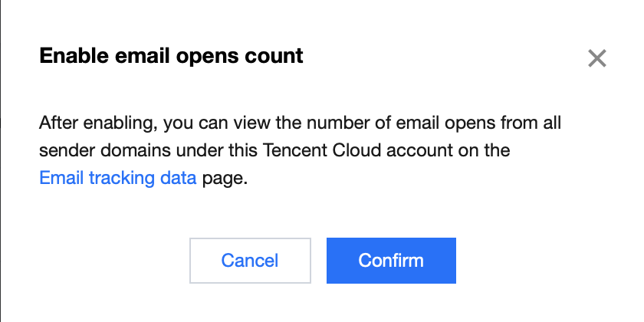Image resolution: width=644 pixels, height=322 pixels.
Task: Confirm enabling email opens count
Action: coord(391,260)
